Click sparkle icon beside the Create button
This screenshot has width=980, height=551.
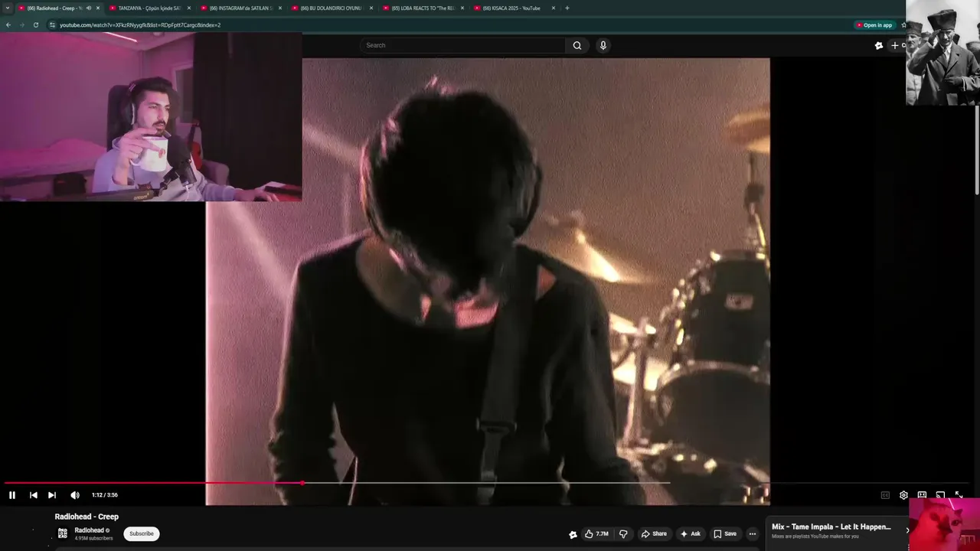[x=879, y=45]
